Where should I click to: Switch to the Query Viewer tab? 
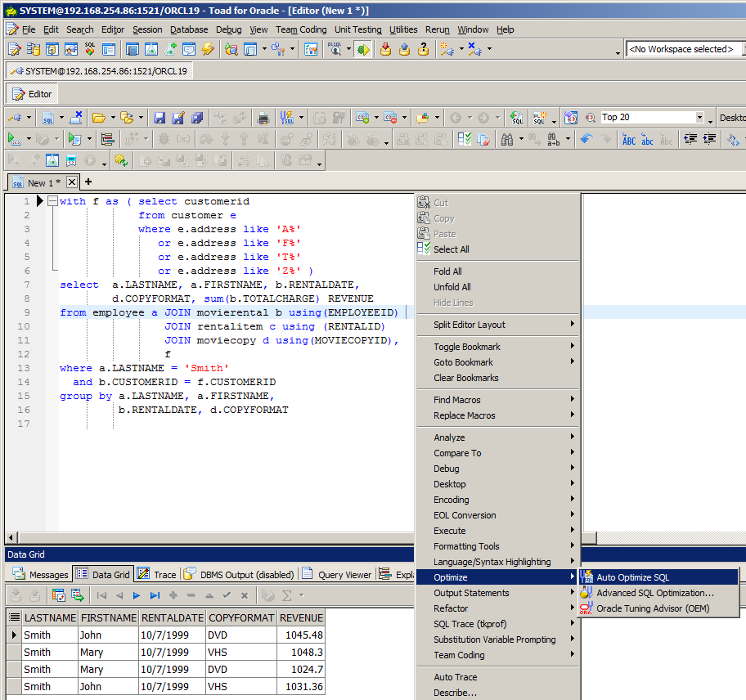point(337,574)
